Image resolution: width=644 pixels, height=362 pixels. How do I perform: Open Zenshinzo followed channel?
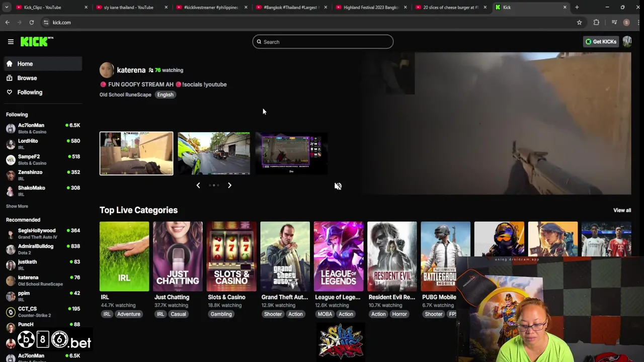pos(43,175)
